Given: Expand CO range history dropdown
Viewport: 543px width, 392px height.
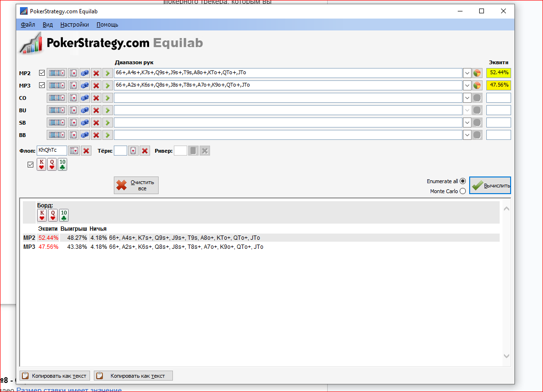Looking at the screenshot, I should coord(467,98).
